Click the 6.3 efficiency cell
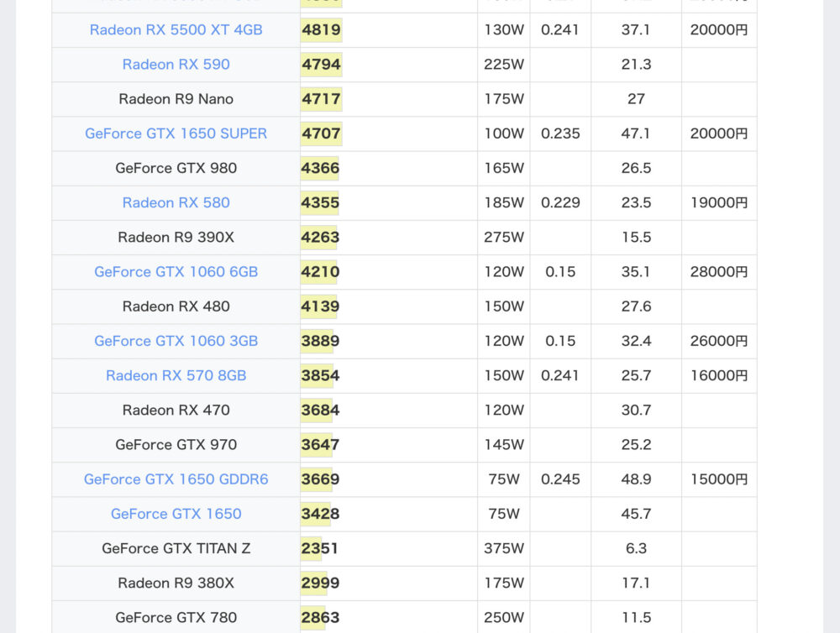Screen dimensions: 840x633 point(636,548)
